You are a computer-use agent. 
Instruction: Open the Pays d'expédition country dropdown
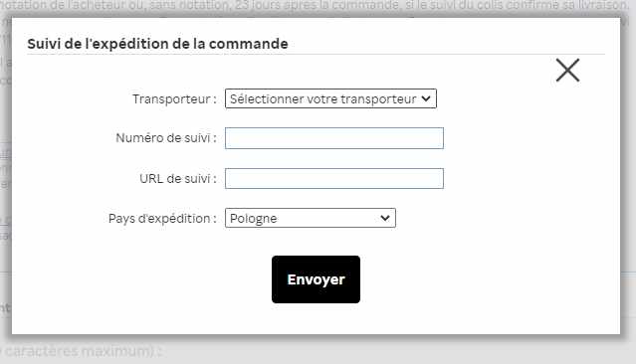tap(311, 218)
